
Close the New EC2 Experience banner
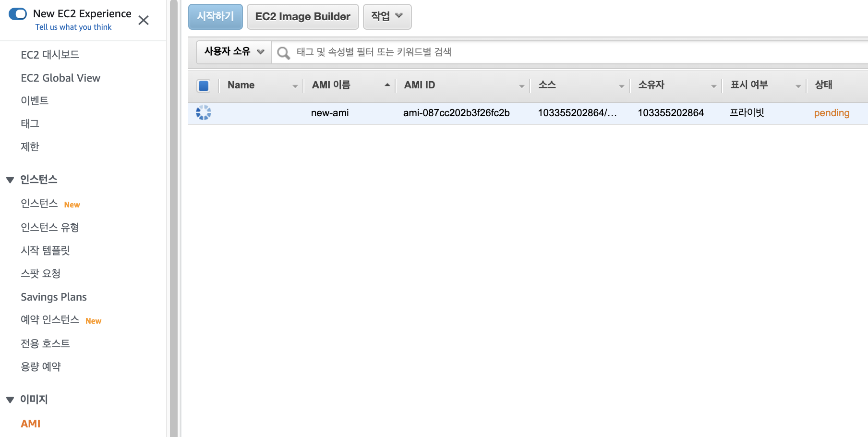tap(144, 20)
